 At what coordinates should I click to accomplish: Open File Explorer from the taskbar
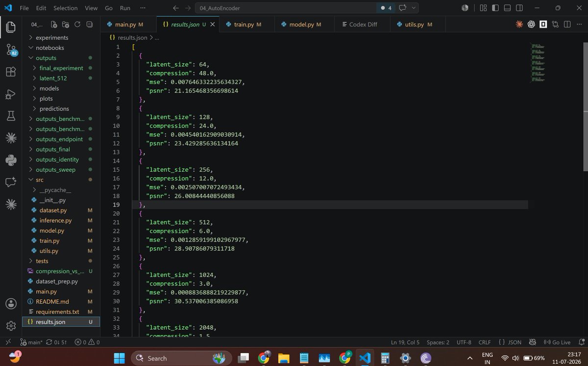pos(284,358)
